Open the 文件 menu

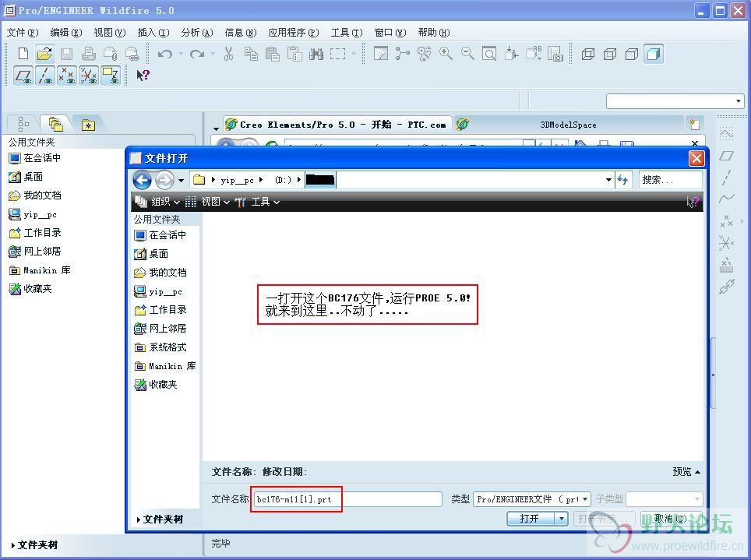pyautogui.click(x=23, y=33)
